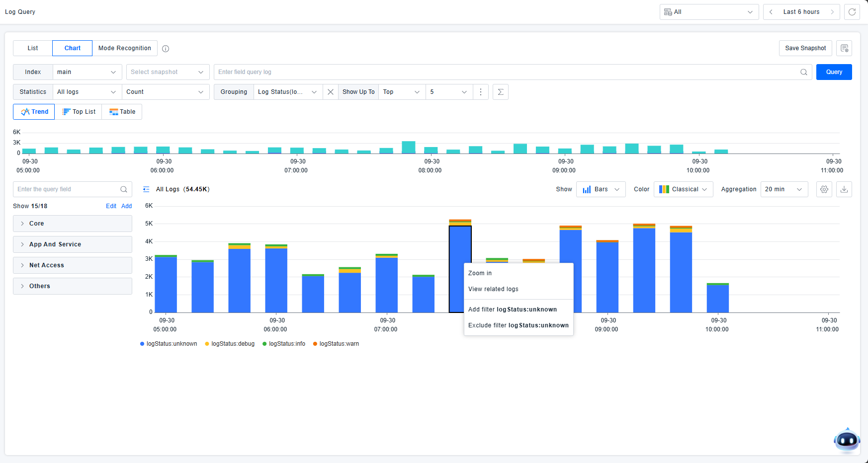Click the sigma formula icon

pyautogui.click(x=500, y=92)
